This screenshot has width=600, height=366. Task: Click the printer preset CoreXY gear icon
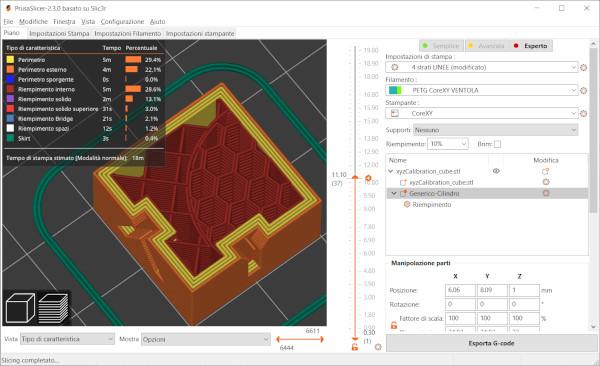tap(584, 114)
